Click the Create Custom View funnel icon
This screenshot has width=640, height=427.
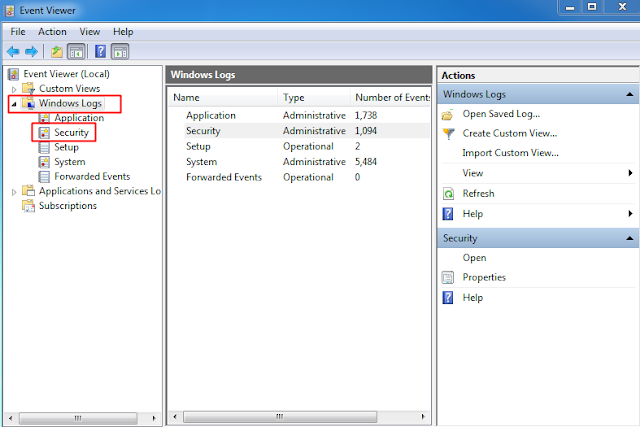(448, 133)
